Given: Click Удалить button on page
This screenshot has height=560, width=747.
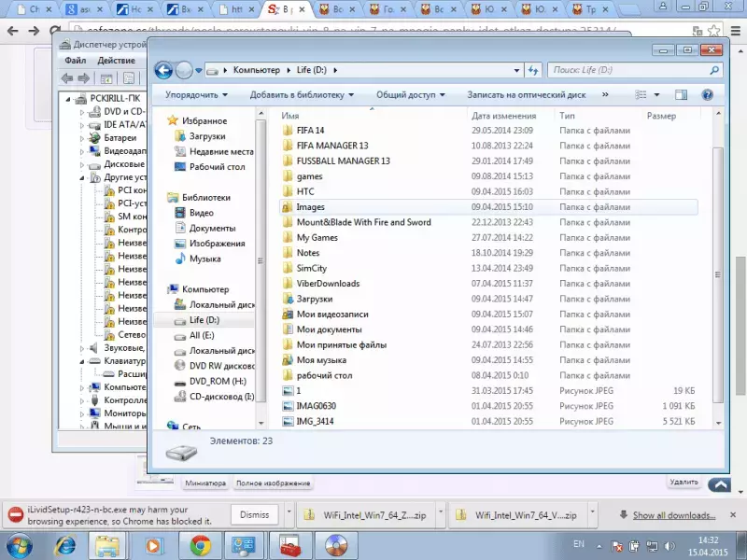Looking at the screenshot, I should 684,482.
